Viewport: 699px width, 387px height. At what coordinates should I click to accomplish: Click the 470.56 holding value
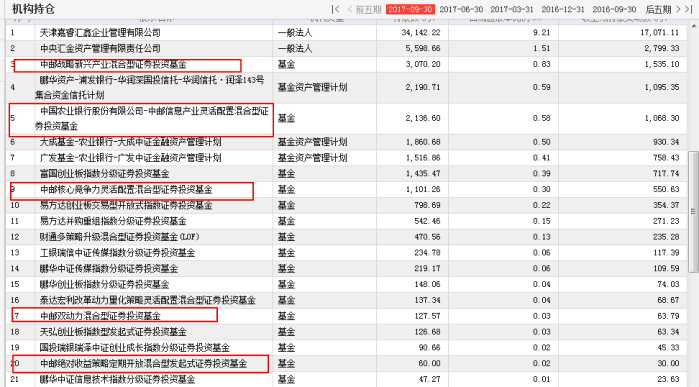(427, 237)
